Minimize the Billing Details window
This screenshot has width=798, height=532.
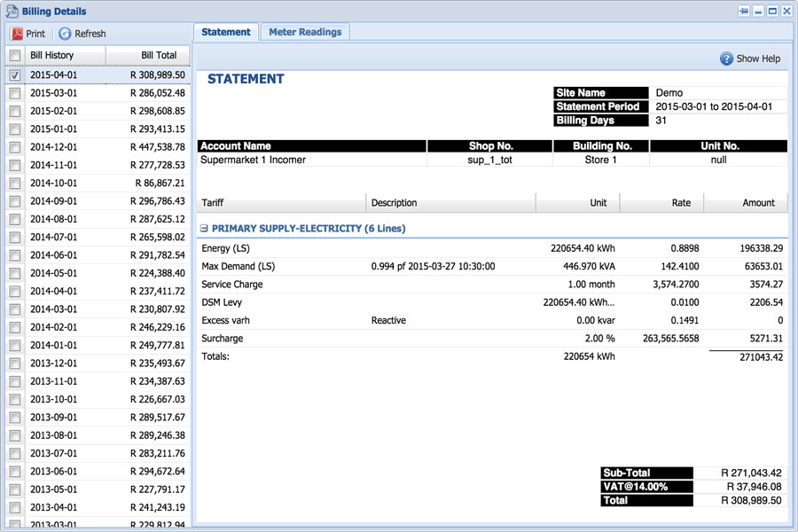(x=758, y=12)
